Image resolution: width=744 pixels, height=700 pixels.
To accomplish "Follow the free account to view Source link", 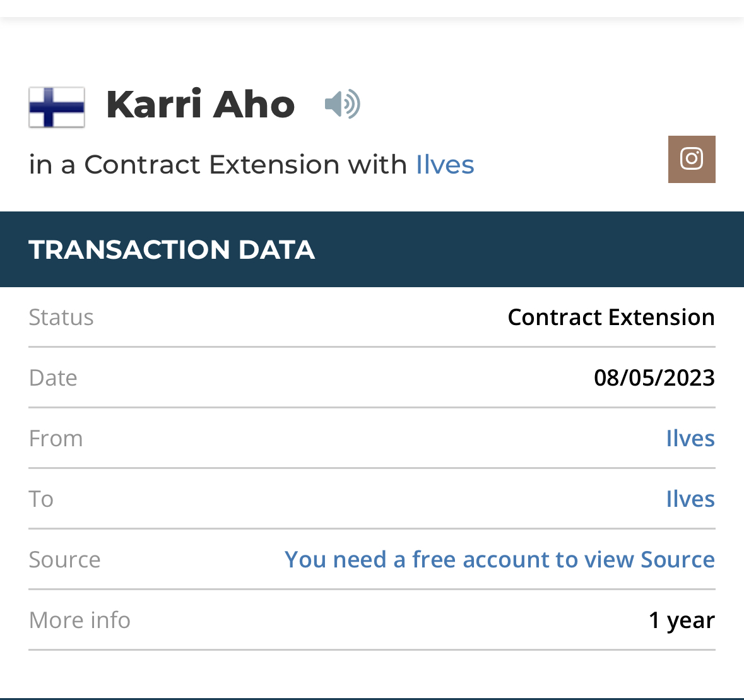I will click(x=499, y=559).
